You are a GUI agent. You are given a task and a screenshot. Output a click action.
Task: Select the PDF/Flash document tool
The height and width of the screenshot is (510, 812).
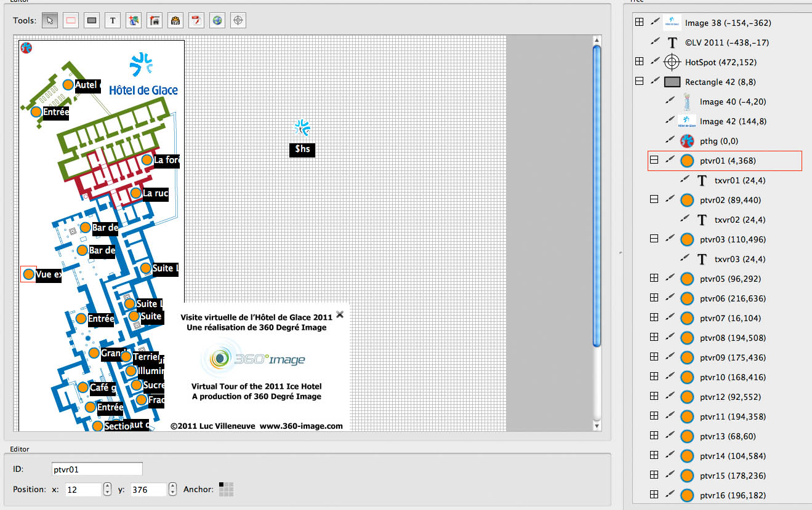[196, 20]
